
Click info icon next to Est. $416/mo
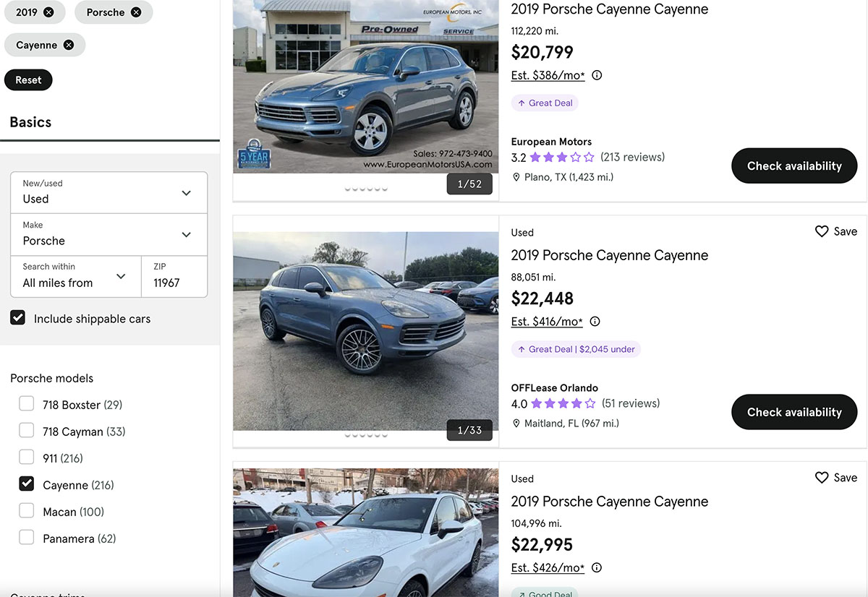pyautogui.click(x=595, y=322)
